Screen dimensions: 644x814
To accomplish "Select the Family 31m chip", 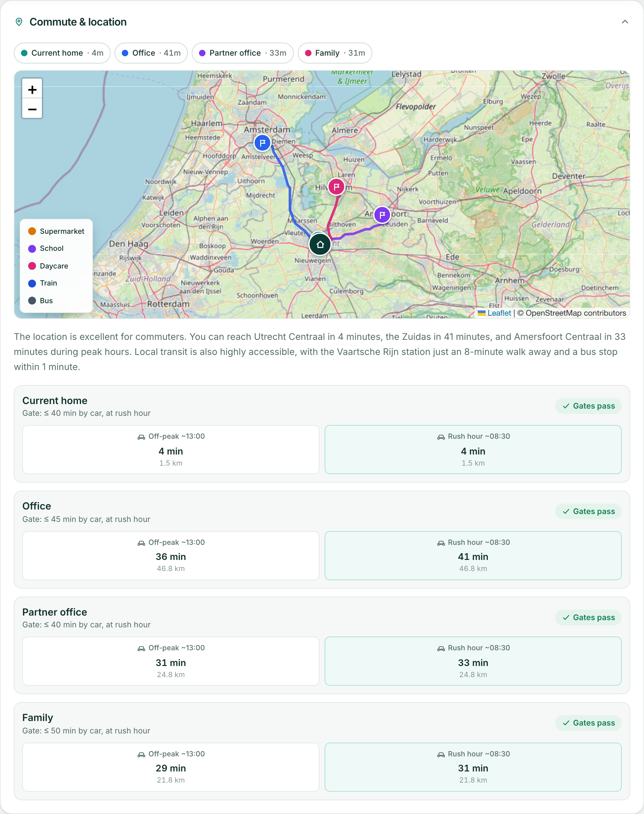I will [335, 53].
